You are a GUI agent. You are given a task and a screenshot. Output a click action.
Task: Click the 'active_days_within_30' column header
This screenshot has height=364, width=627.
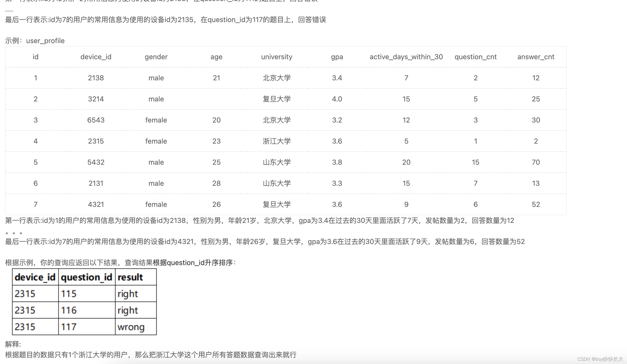click(x=406, y=57)
